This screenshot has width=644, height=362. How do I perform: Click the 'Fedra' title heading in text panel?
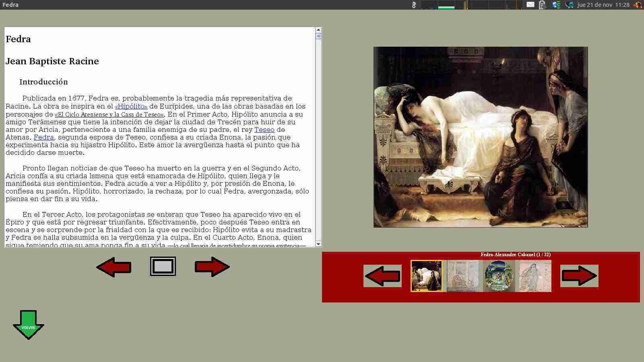pyautogui.click(x=18, y=39)
